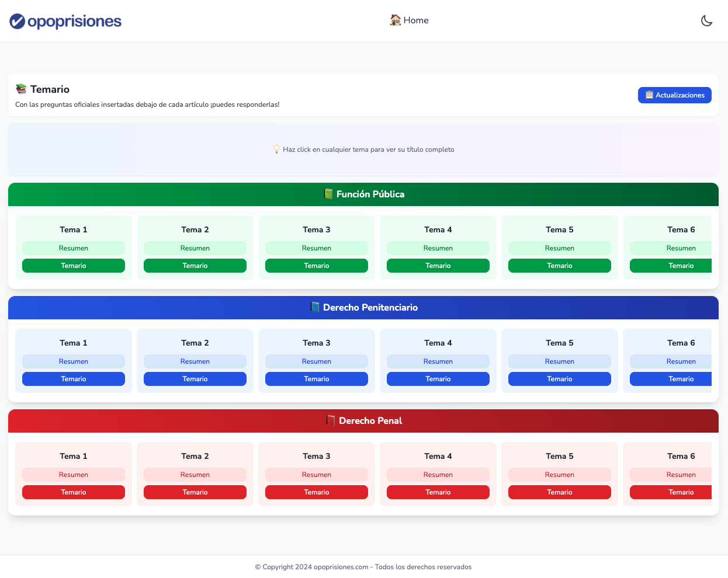Open the Actualizaciones button
728x578 pixels.
[x=674, y=95]
